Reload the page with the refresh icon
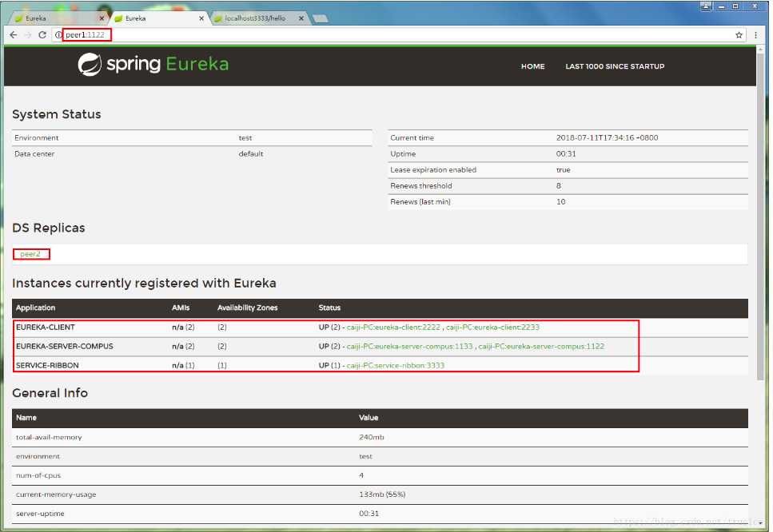Screen dimensions: 773x532 (x=42, y=35)
